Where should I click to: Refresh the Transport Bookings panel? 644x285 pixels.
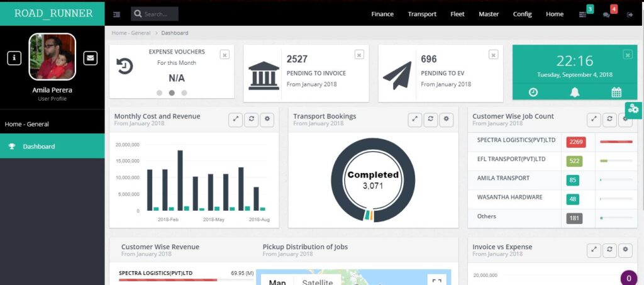(x=431, y=119)
